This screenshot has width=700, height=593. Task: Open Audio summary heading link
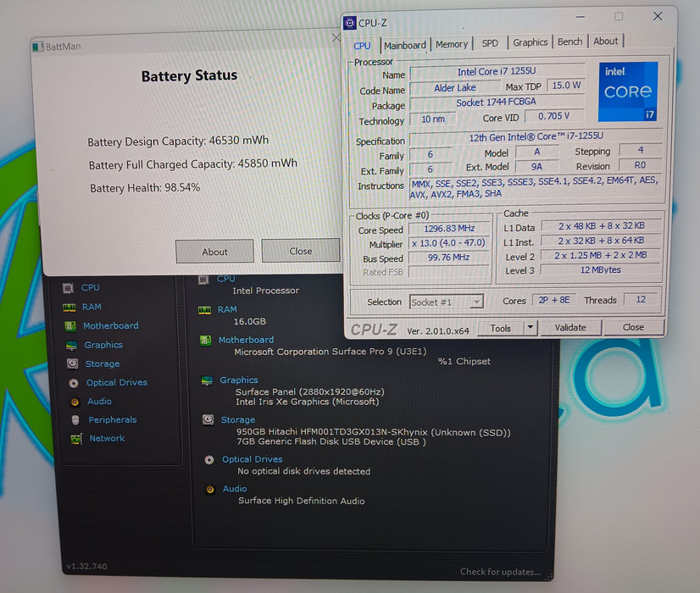(235, 489)
